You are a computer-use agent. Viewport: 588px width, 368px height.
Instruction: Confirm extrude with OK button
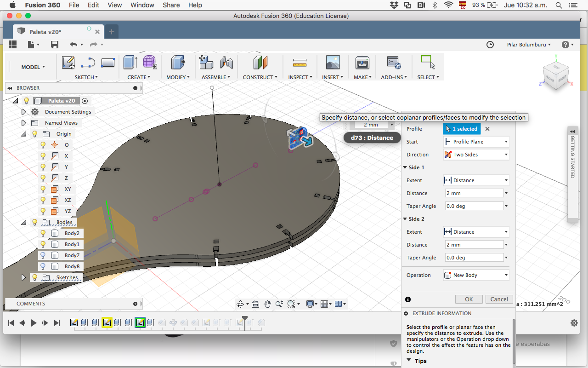coord(469,299)
